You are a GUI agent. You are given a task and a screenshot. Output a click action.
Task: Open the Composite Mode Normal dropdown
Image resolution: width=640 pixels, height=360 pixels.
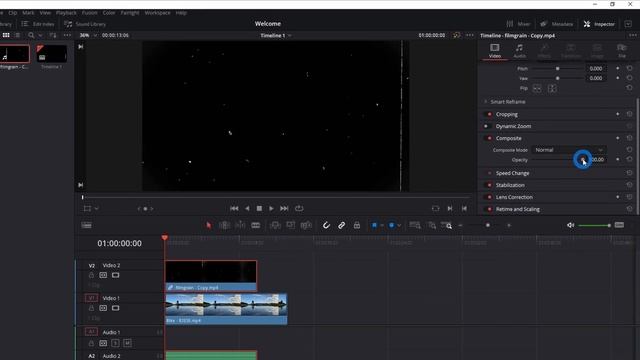coord(569,150)
